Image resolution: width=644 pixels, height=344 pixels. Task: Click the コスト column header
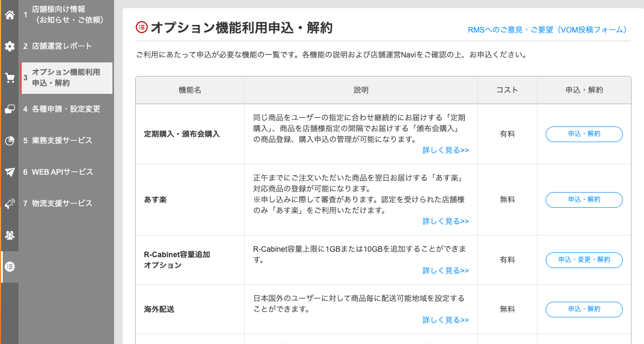(507, 90)
